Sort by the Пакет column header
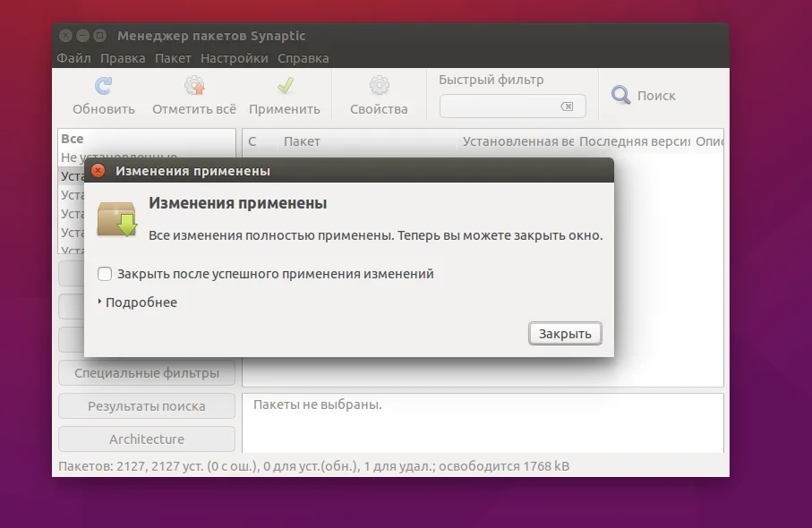812x528 pixels. 368,141
